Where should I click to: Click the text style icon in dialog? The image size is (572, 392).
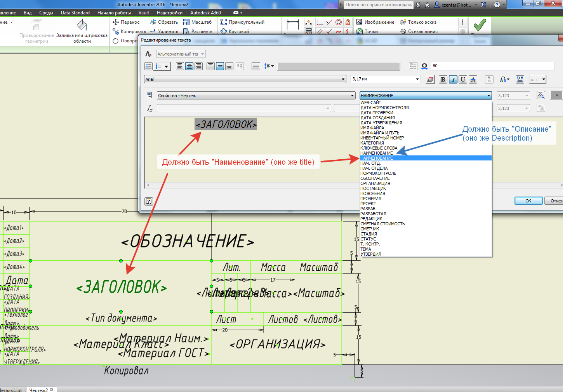coord(148,54)
